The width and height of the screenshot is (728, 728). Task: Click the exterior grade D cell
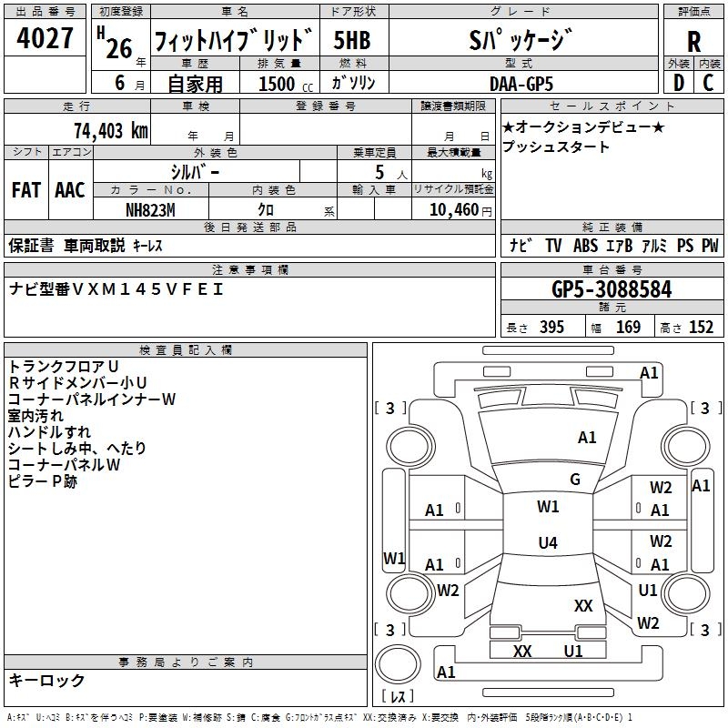point(679,83)
